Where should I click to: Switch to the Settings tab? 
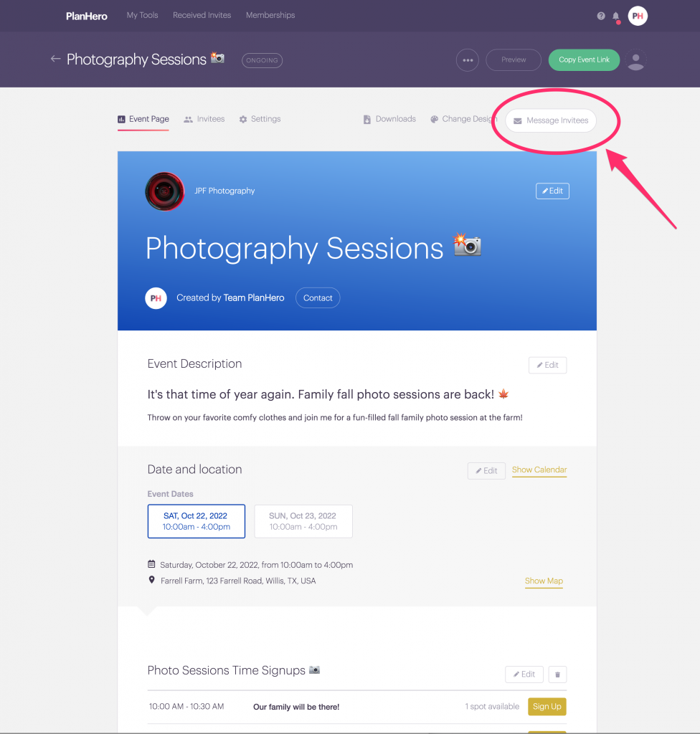[x=260, y=119]
